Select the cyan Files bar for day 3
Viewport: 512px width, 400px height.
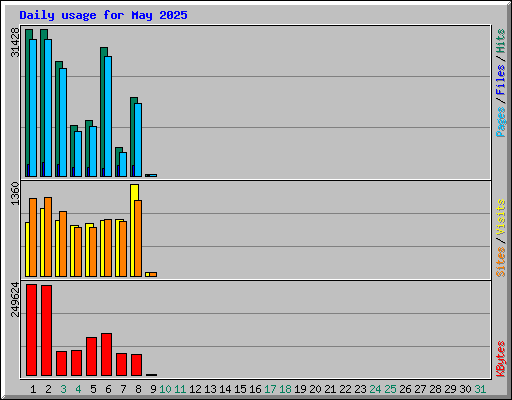63,122
